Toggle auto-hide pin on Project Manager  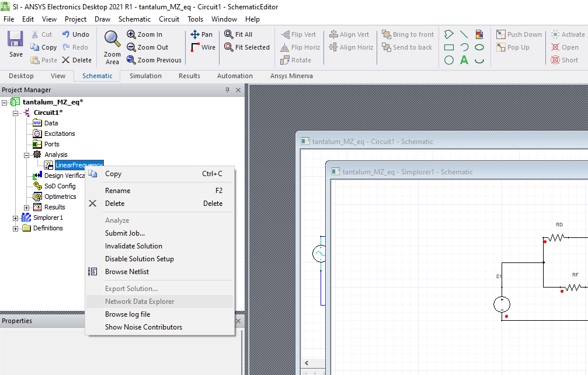pyautogui.click(x=228, y=90)
